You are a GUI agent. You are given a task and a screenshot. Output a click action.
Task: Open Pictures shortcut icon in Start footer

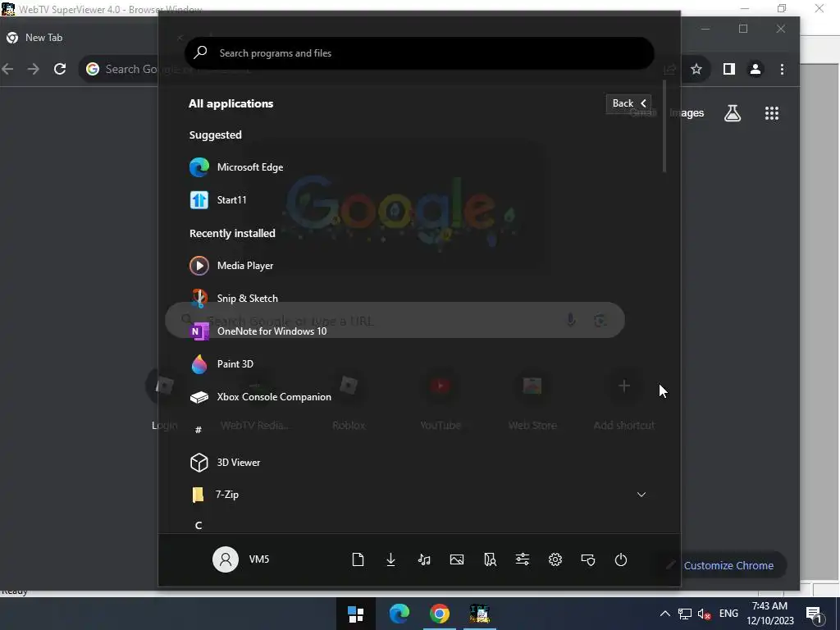click(x=457, y=559)
